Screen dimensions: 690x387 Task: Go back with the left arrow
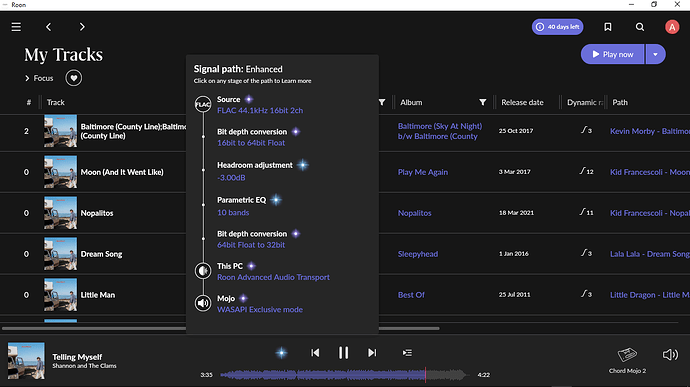48,27
